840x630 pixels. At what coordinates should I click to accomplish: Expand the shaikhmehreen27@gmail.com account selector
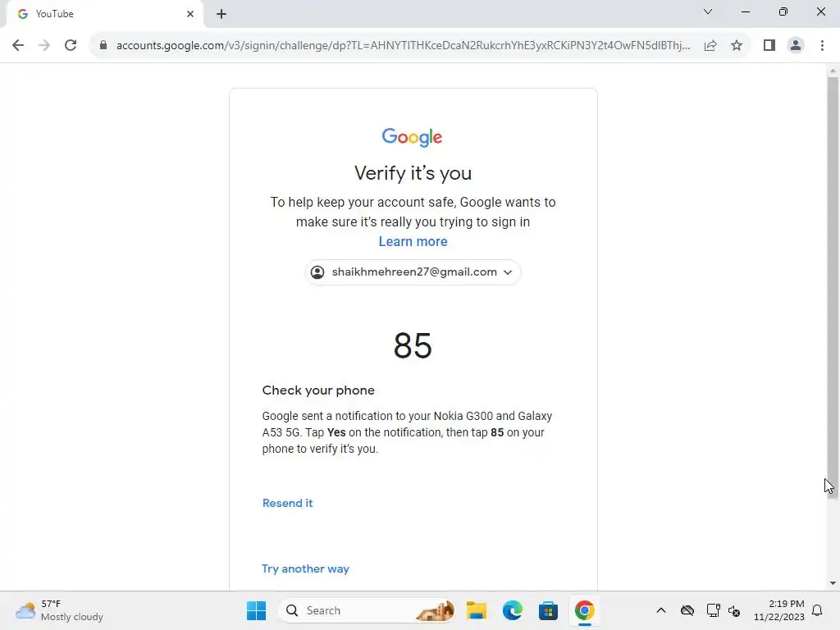413,272
